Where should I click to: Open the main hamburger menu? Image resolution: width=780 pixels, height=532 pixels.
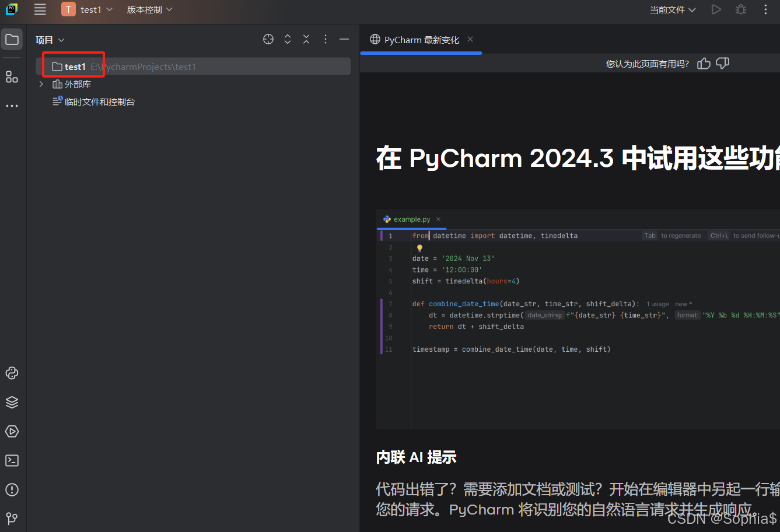(x=40, y=9)
